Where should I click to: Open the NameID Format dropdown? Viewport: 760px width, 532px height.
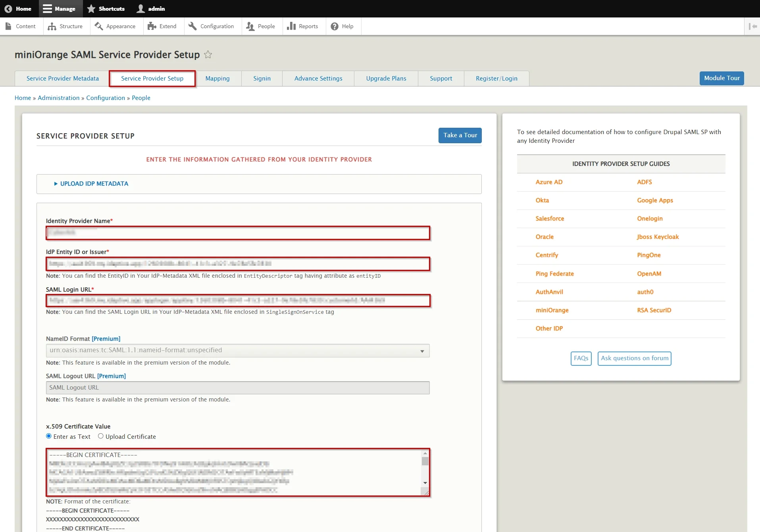(238, 351)
